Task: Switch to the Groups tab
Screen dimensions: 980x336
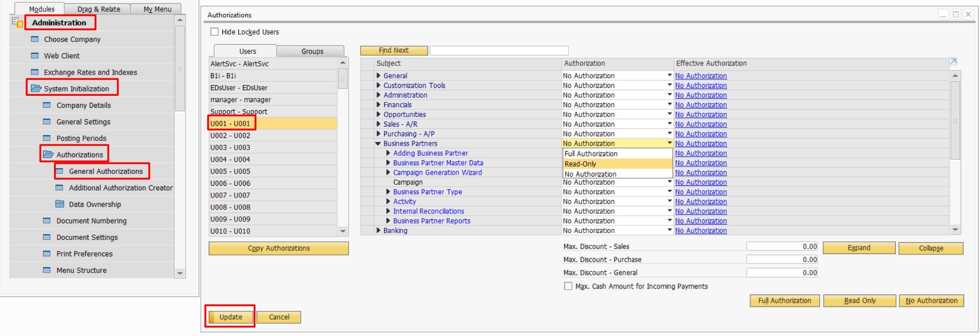Action: pos(312,51)
